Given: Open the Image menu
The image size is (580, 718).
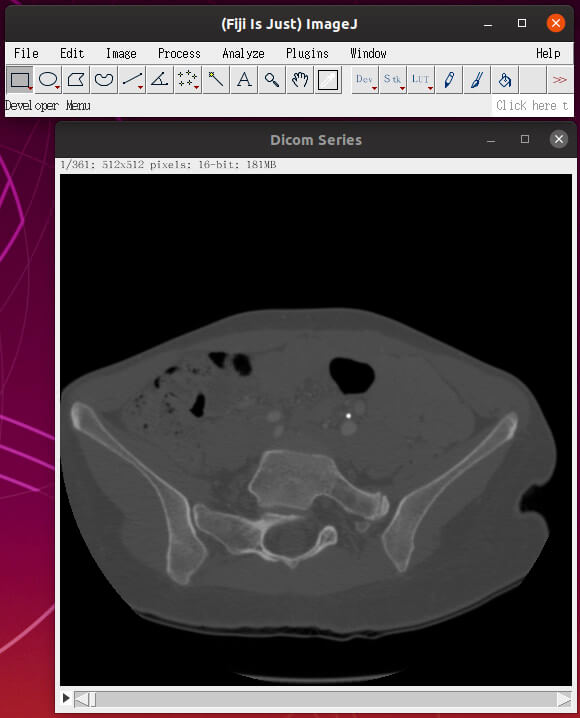Looking at the screenshot, I should [x=121, y=54].
